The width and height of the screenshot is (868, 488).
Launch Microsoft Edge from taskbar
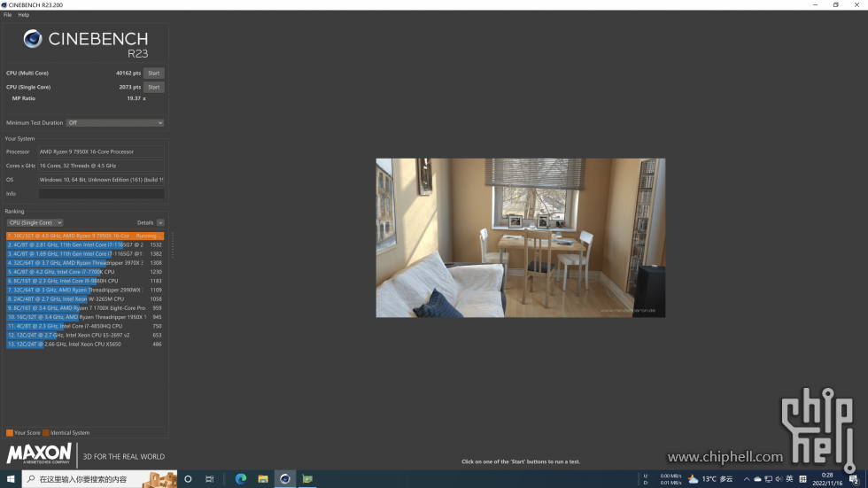241,479
